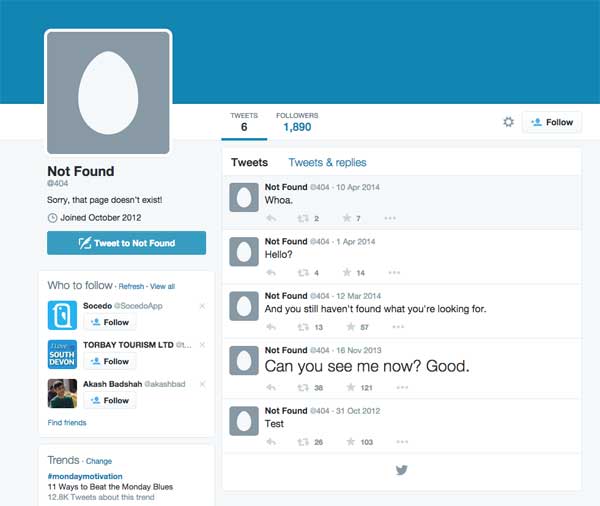
Task: Click the Twitter bird icon below tweets
Action: pyautogui.click(x=401, y=470)
